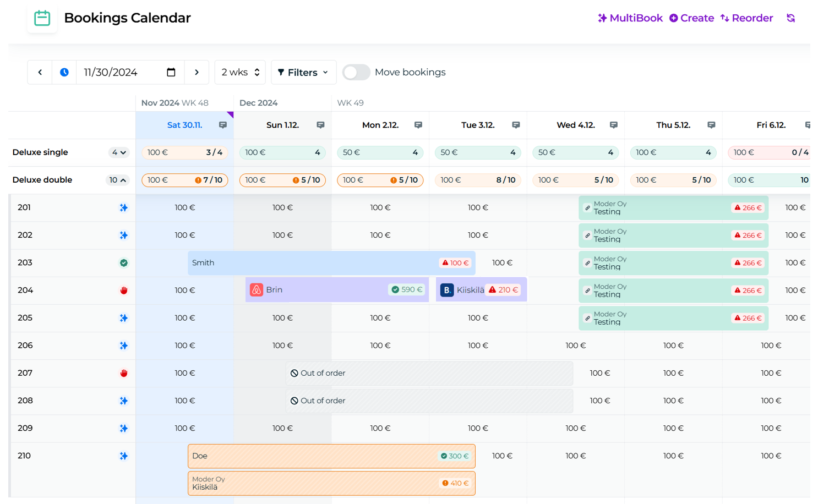Expand the Deluxe single room list
The height and width of the screenshot is (504, 818).
[x=119, y=152]
